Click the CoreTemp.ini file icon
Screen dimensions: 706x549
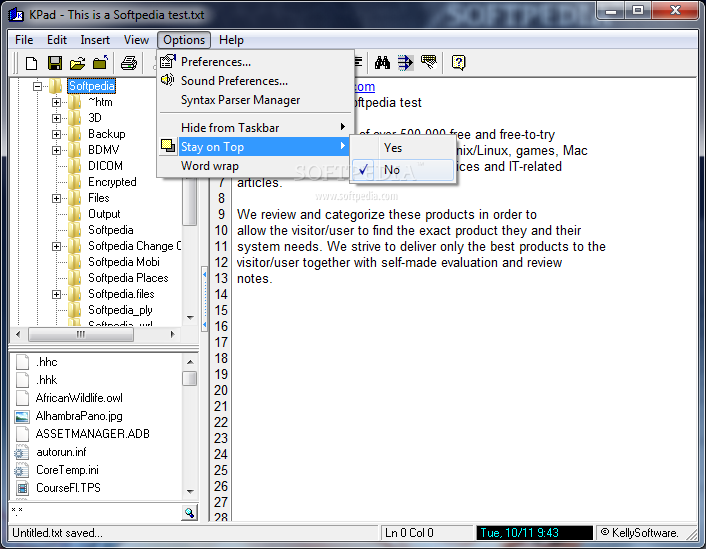21,470
